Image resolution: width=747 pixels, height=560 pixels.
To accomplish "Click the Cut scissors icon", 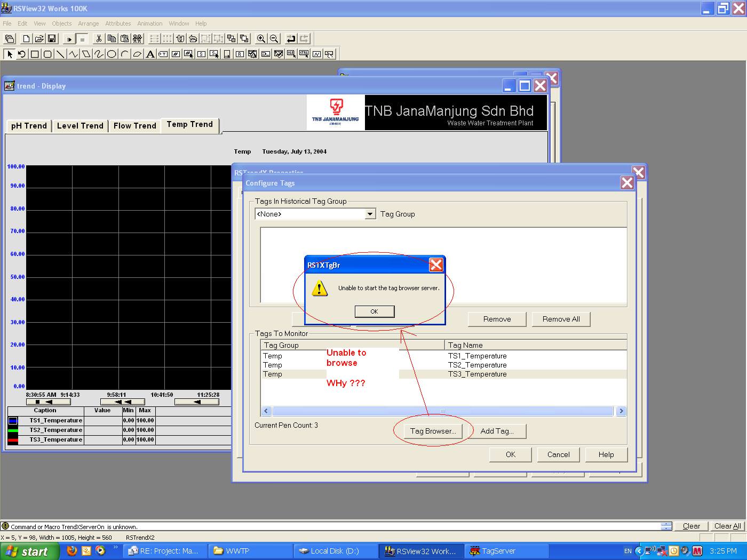I will pos(99,38).
